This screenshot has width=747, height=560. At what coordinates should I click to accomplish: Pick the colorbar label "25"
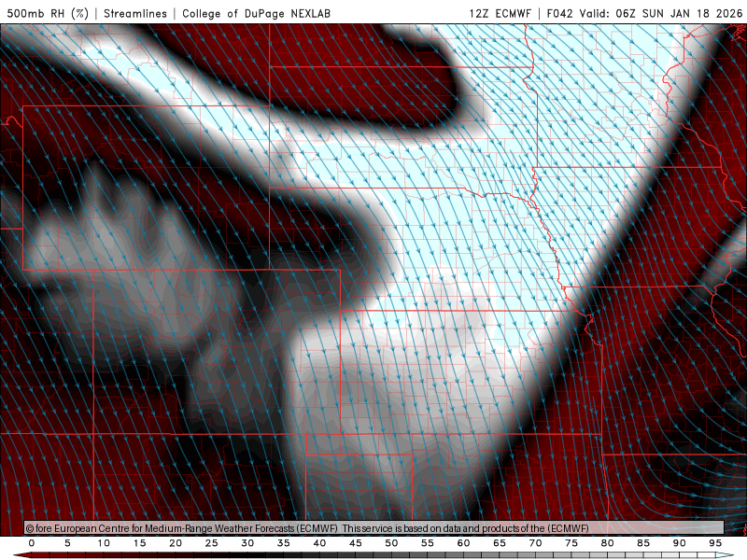pyautogui.click(x=212, y=543)
